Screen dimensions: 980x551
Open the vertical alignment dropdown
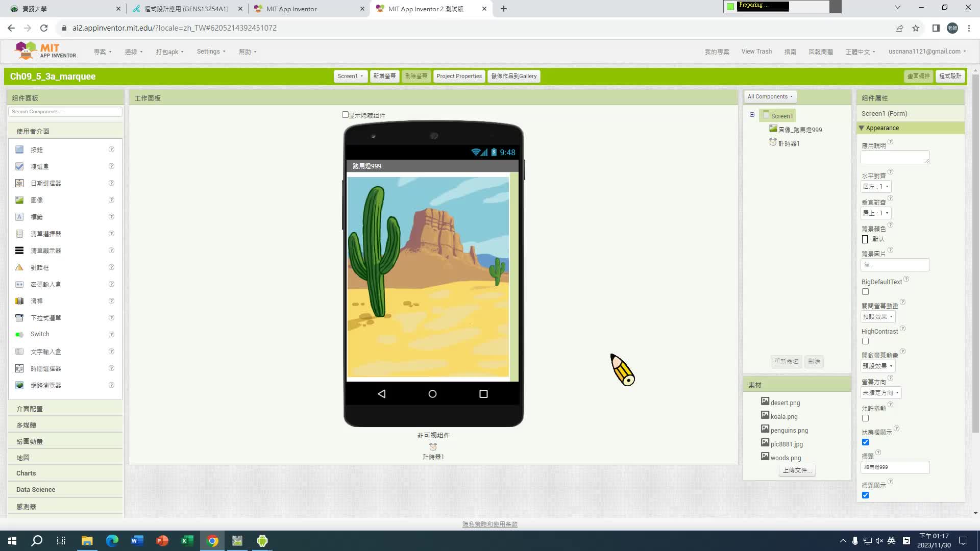tap(876, 213)
